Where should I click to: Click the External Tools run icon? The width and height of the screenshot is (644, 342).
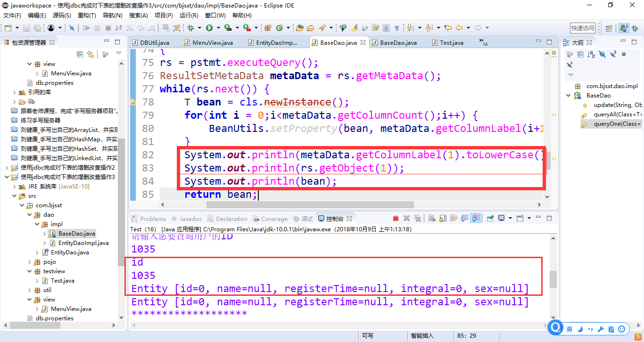(247, 28)
